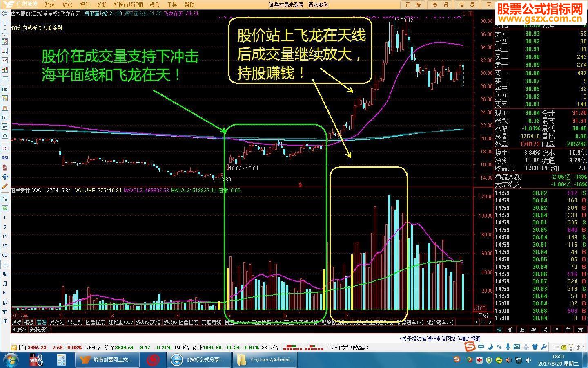
Task: Click the 关联报价 tab
Action: 40,329
